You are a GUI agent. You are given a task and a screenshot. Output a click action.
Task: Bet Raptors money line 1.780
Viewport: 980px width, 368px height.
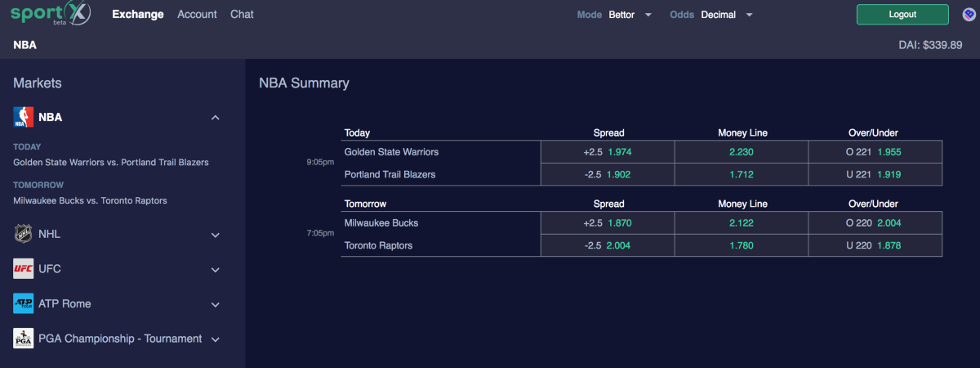(x=742, y=245)
